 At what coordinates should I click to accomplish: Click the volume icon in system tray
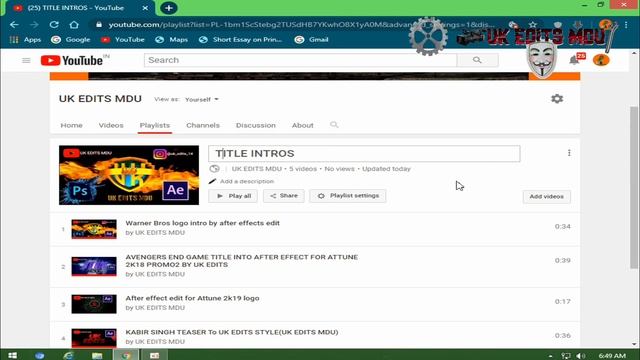[x=580, y=356]
